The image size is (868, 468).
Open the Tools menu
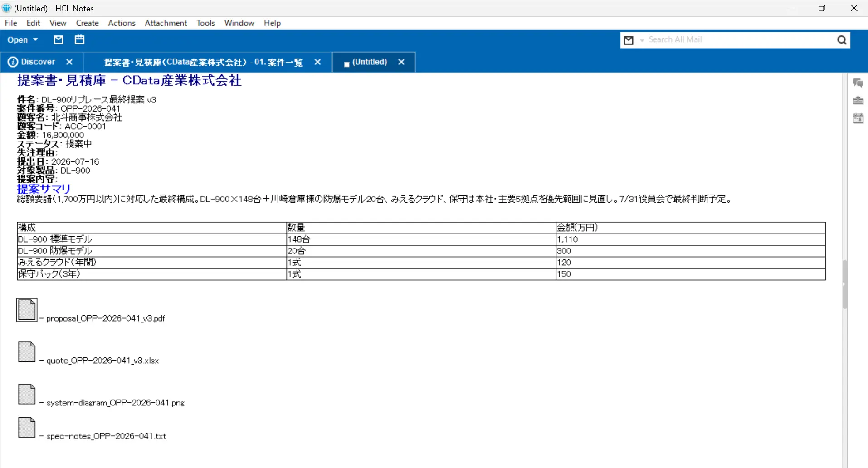click(205, 23)
